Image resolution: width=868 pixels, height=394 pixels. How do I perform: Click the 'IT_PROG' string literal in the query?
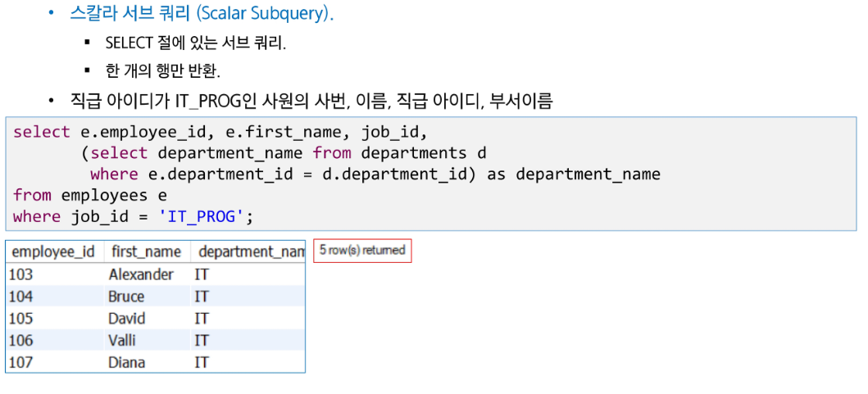pyautogui.click(x=202, y=216)
